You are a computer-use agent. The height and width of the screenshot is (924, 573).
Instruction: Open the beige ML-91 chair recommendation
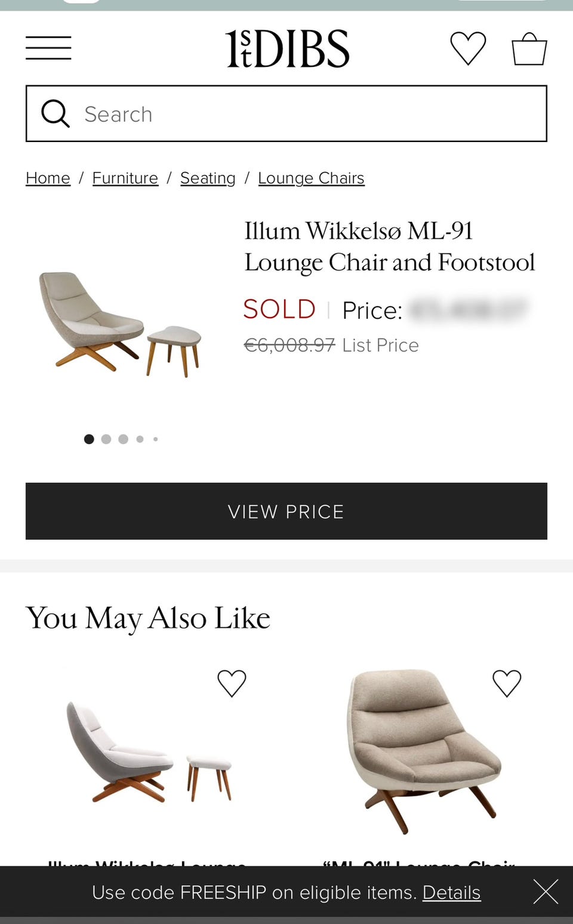coord(424,751)
